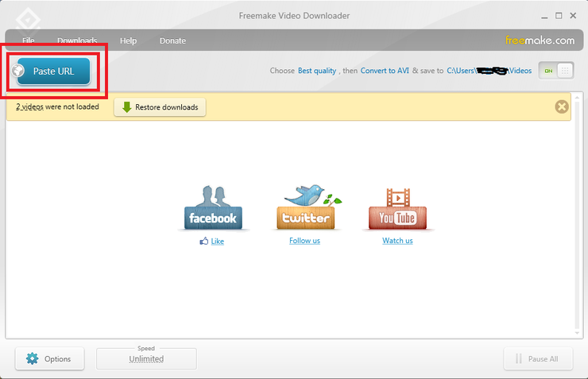The image size is (588, 379).
Task: Dismiss the yellow notification bar
Action: pos(562,106)
